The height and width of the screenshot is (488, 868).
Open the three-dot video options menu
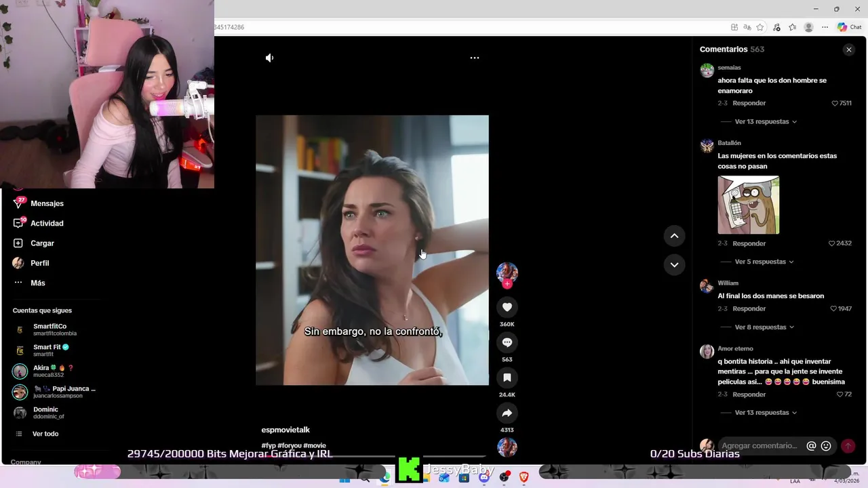click(x=475, y=58)
